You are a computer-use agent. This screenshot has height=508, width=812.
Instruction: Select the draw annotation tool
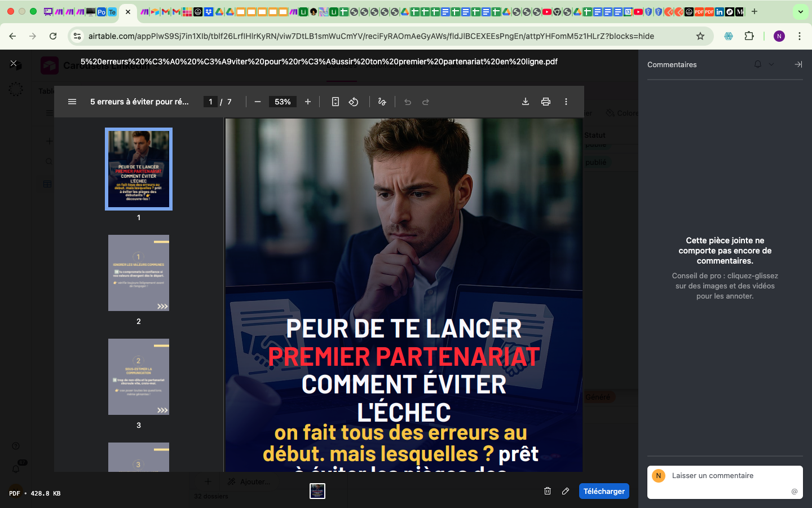[x=382, y=102]
